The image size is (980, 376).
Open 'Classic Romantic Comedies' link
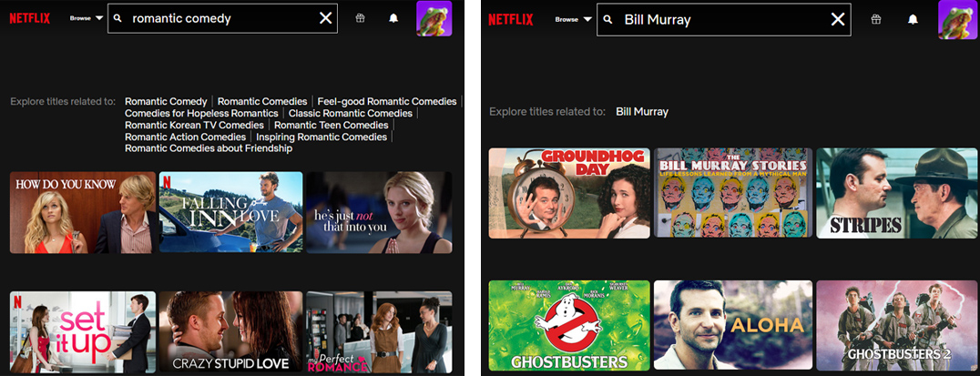pyautogui.click(x=351, y=113)
